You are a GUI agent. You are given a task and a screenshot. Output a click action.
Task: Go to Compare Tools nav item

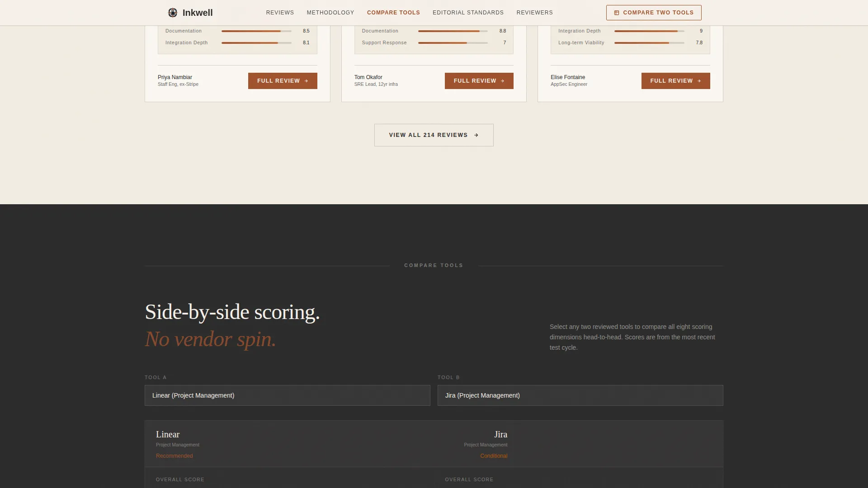click(393, 13)
